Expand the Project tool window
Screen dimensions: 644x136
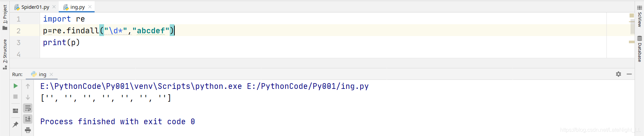pyautogui.click(x=5, y=17)
